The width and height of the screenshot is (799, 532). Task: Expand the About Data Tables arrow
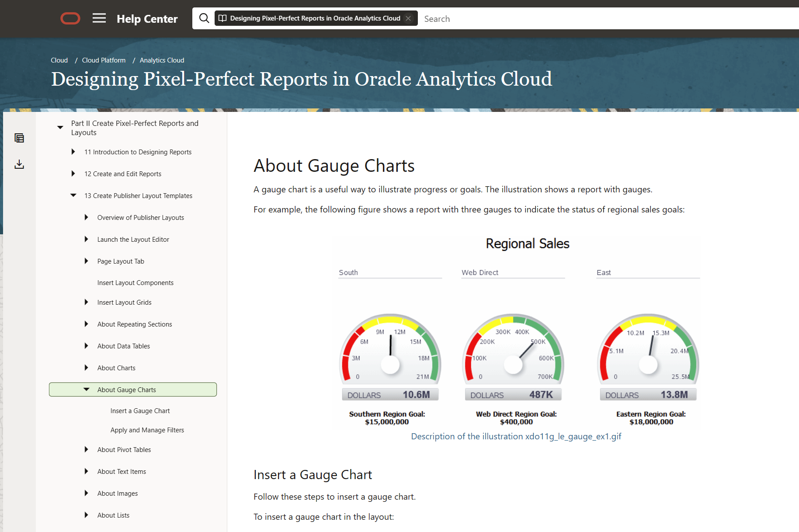click(x=86, y=346)
